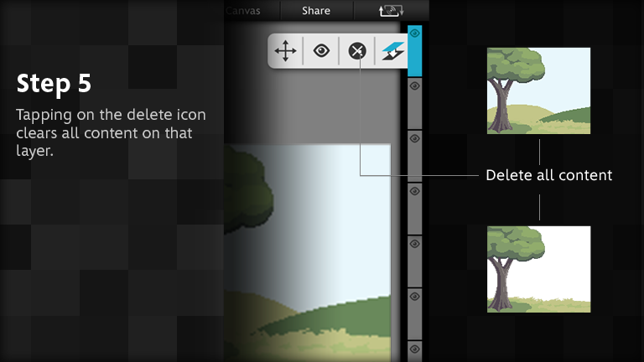Tap the eye icon in the layer popup

321,51
